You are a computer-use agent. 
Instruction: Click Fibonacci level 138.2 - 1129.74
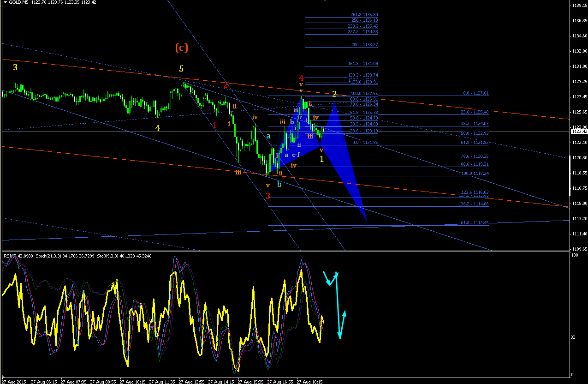363,75
